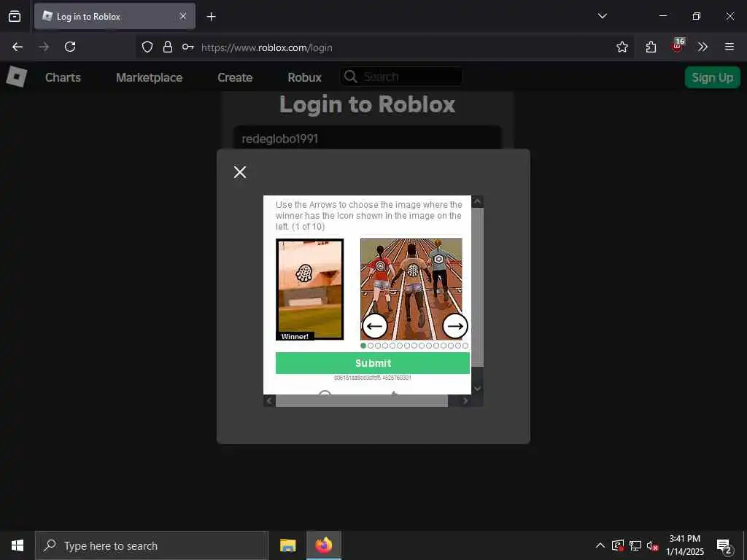Click the Firefox taskbar icon

coord(323,545)
